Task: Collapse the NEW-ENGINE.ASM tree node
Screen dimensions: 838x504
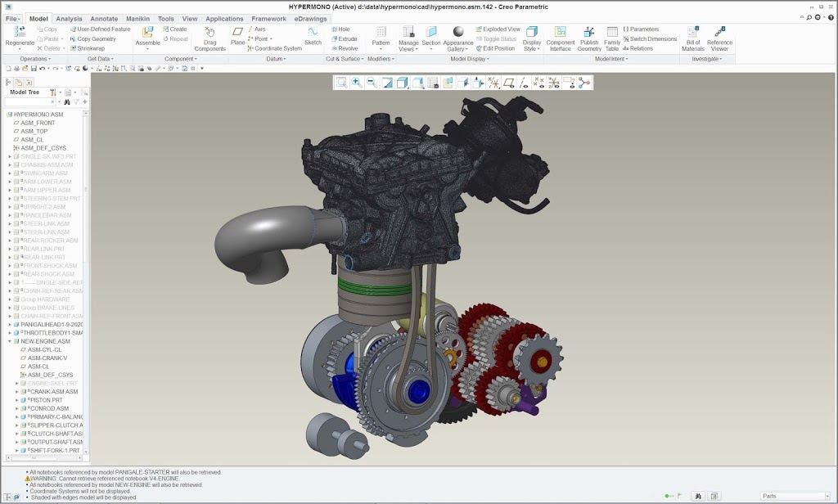Action: (10, 341)
